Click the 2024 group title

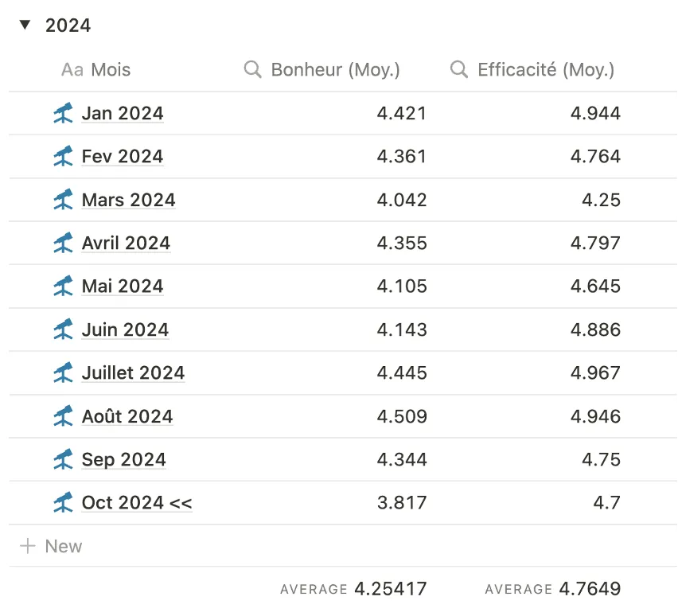[68, 25]
